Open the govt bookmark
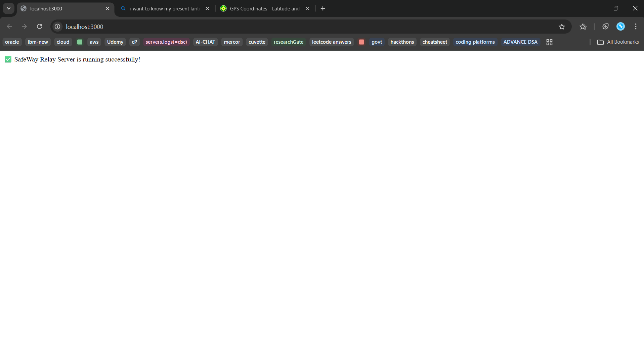Viewport: 644px width, 337px height. [x=377, y=42]
